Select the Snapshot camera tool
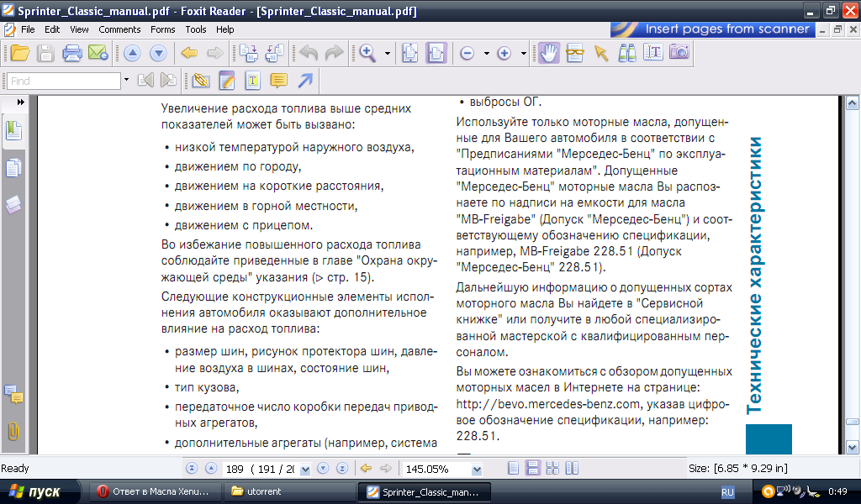 click(x=679, y=53)
